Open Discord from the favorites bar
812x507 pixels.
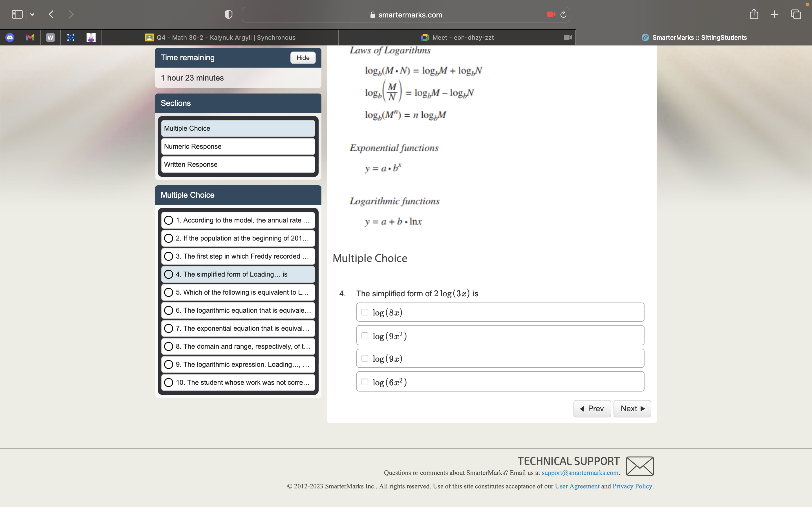coord(10,37)
